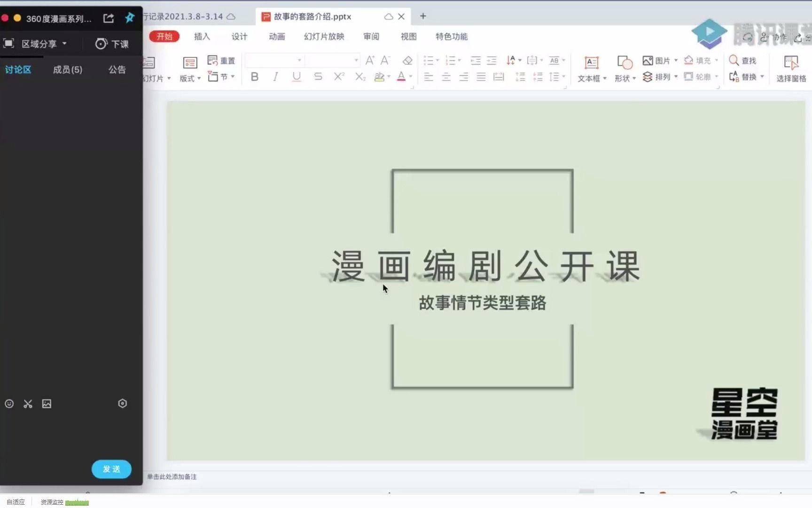Click the decrease font size icon
Image resolution: width=812 pixels, height=508 pixels.
(x=385, y=60)
